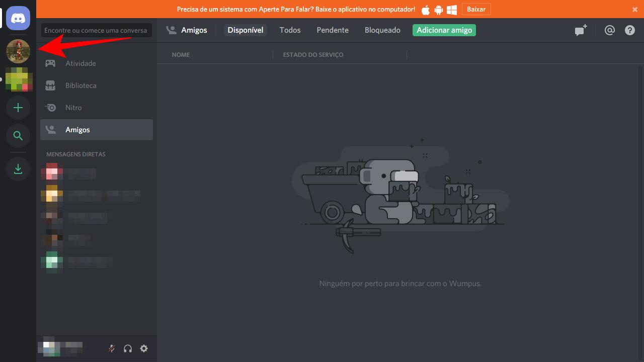Open the Nitro page
This screenshot has width=644, height=362.
[x=74, y=108]
